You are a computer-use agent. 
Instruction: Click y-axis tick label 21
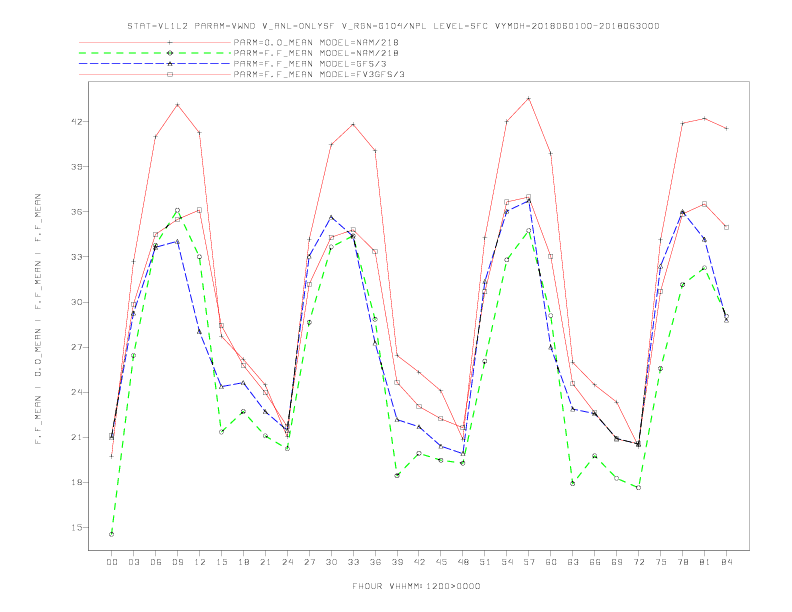[x=76, y=437]
